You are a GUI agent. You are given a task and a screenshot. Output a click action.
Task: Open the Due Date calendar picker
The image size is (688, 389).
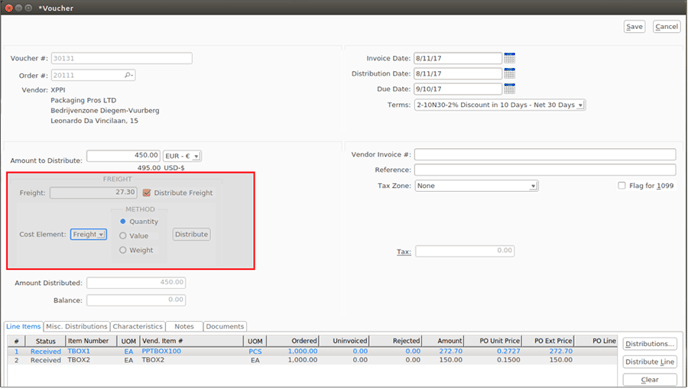(x=509, y=89)
